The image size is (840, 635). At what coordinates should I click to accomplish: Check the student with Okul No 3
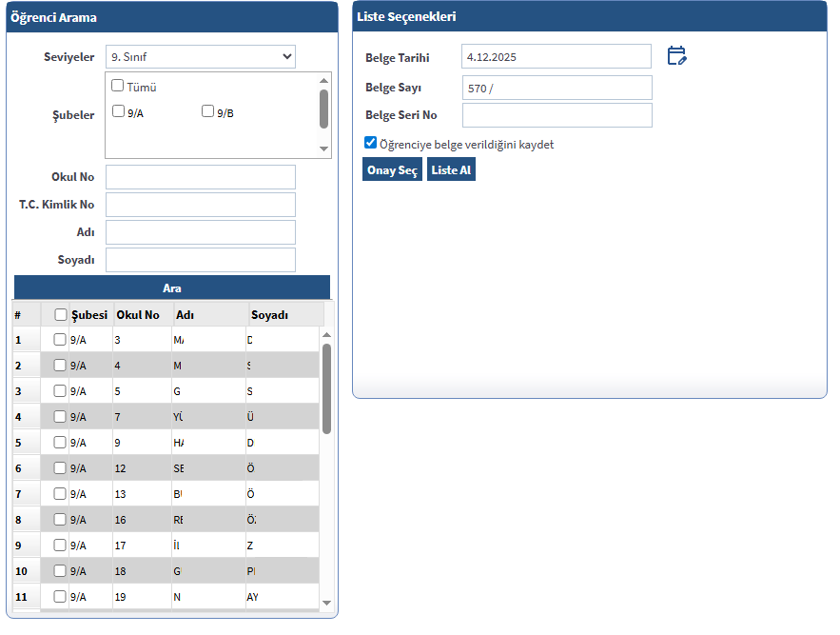pos(60,340)
